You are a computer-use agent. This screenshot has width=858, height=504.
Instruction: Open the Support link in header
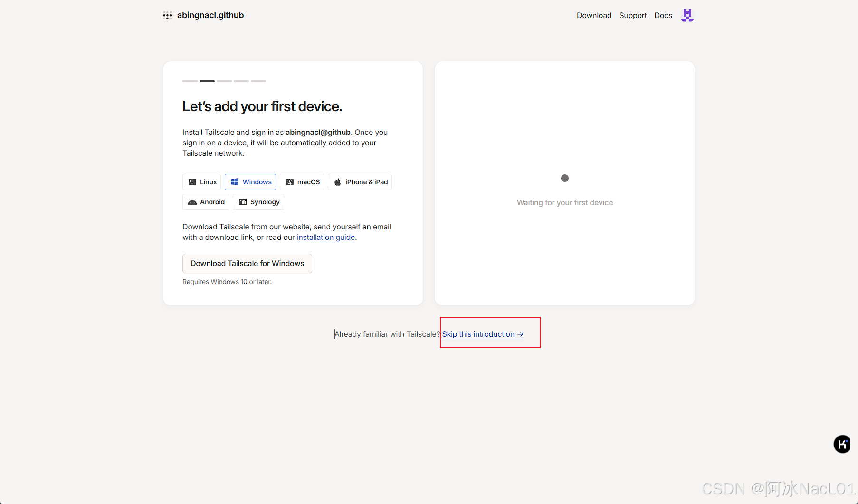(x=633, y=15)
